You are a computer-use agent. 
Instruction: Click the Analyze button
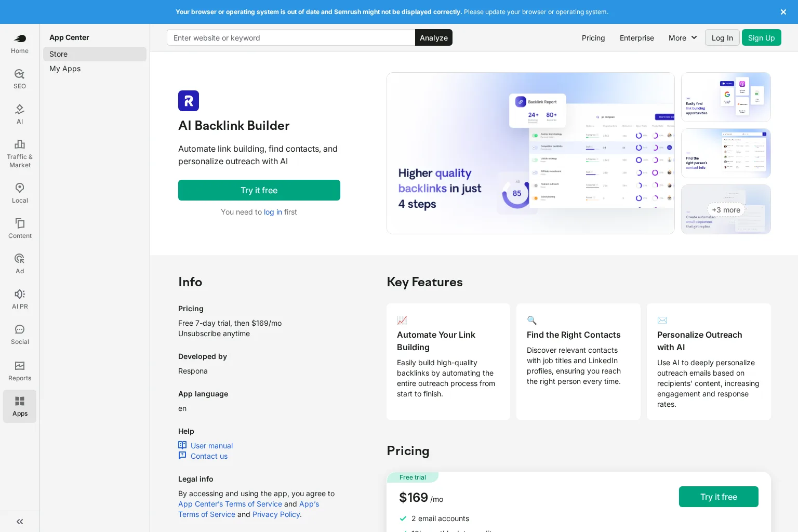(434, 37)
